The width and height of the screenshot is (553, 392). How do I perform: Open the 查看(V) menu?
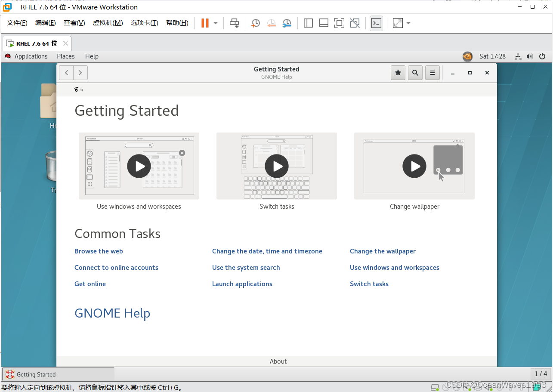coord(74,23)
